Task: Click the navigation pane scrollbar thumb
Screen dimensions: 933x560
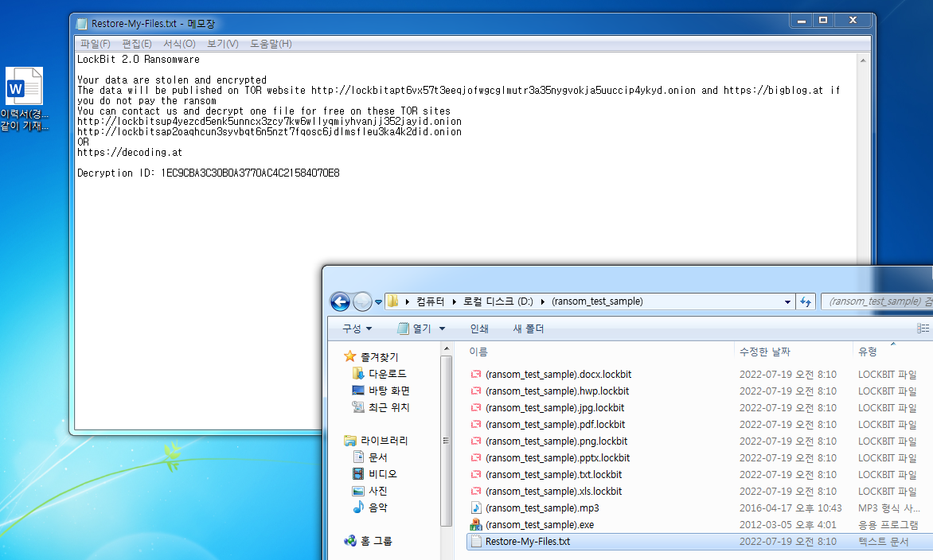Action: (447, 441)
